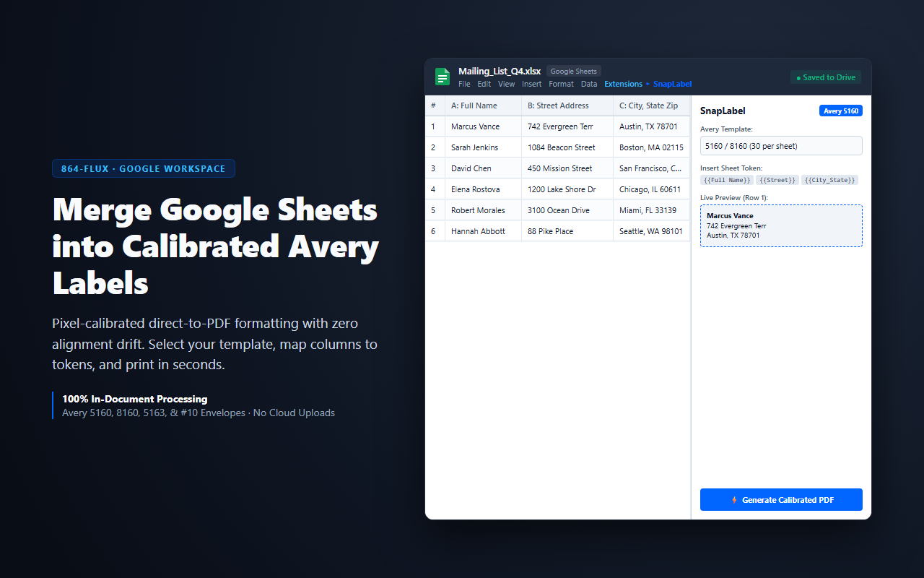Open the Avery Template dropdown
The image size is (924, 578).
781,145
